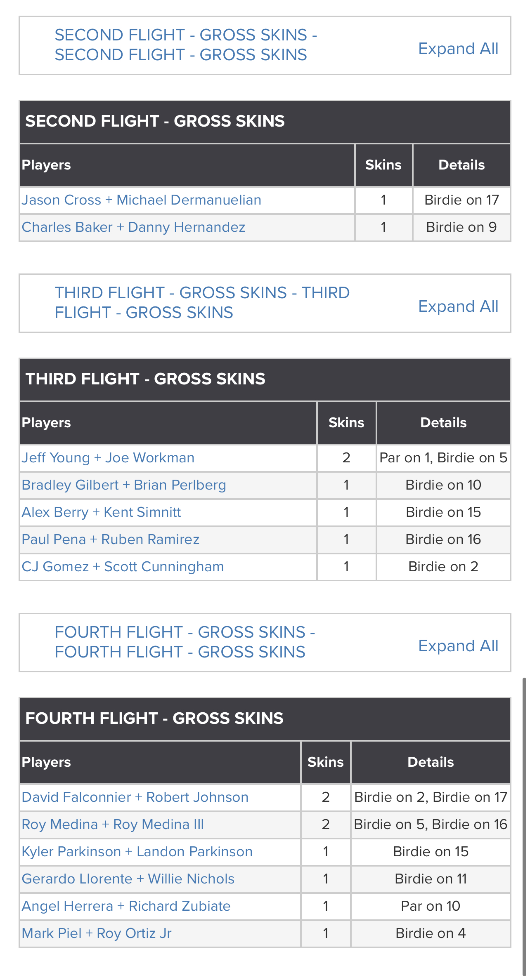
Task: Open Angel Herrera + Richard Zubiate team
Action: click(126, 906)
